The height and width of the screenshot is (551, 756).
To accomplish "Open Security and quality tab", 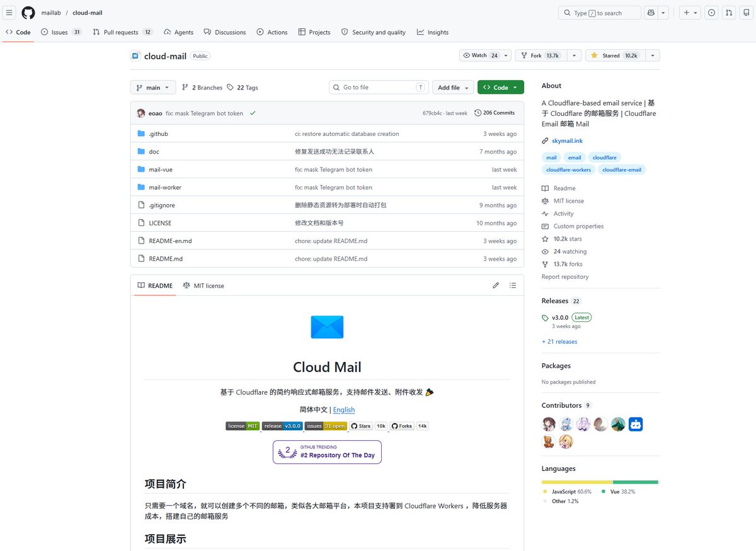I will click(374, 32).
